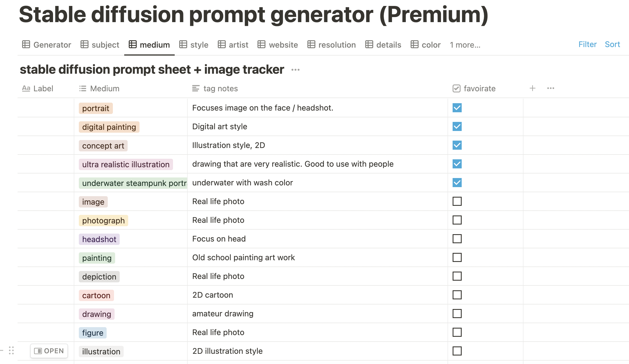Image resolution: width=629 pixels, height=364 pixels.
Task: Switch to the artist view tab
Action: (x=238, y=45)
